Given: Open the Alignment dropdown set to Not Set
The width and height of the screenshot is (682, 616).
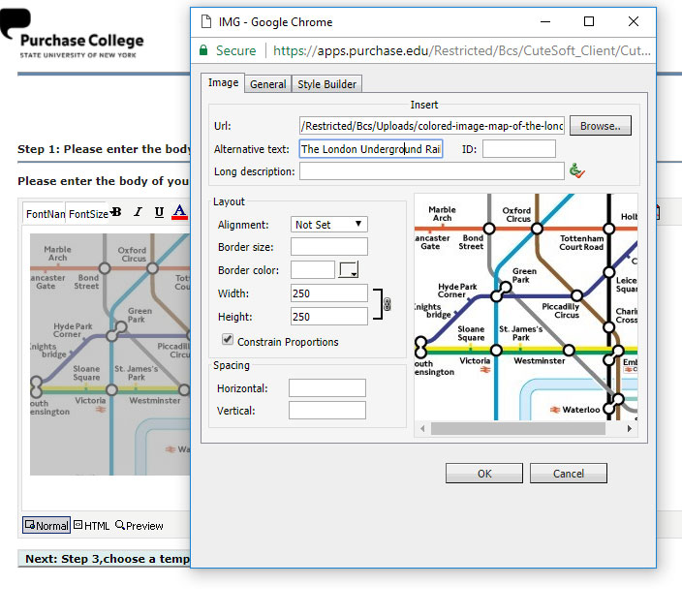Looking at the screenshot, I should pos(328,225).
